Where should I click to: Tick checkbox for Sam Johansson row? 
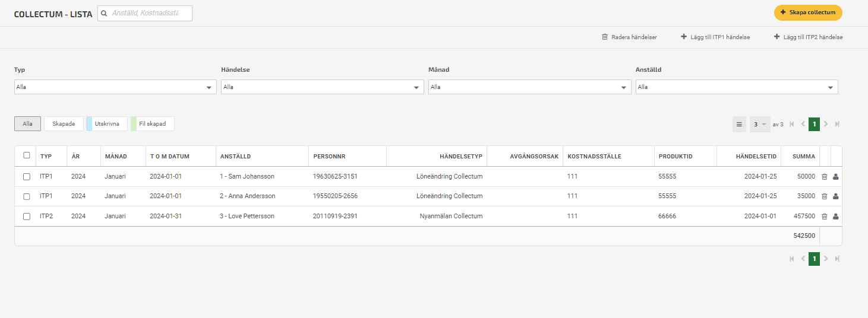point(26,177)
